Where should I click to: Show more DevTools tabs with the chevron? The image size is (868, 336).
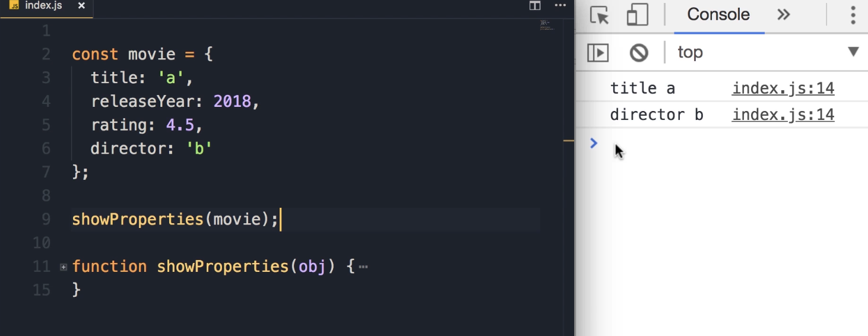point(784,15)
